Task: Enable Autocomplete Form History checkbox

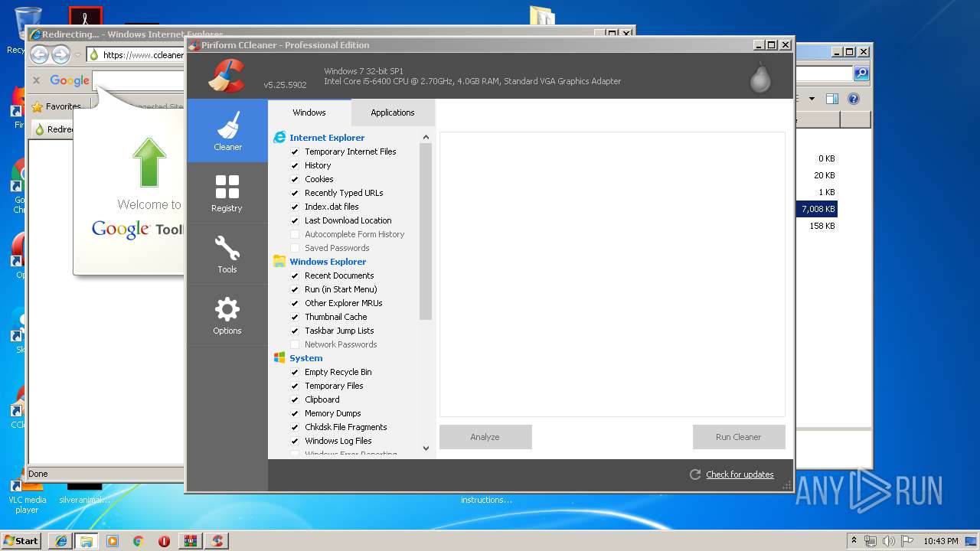Action: coord(295,234)
